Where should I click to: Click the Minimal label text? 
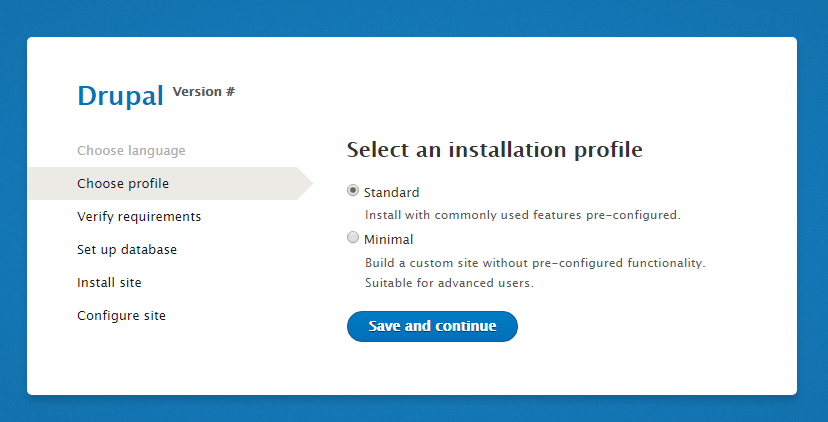point(389,239)
